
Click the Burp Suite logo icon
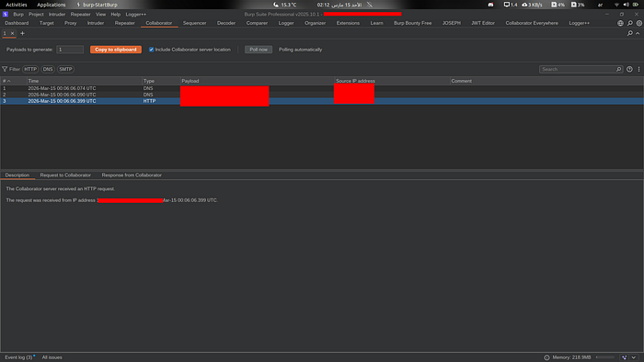click(x=6, y=15)
